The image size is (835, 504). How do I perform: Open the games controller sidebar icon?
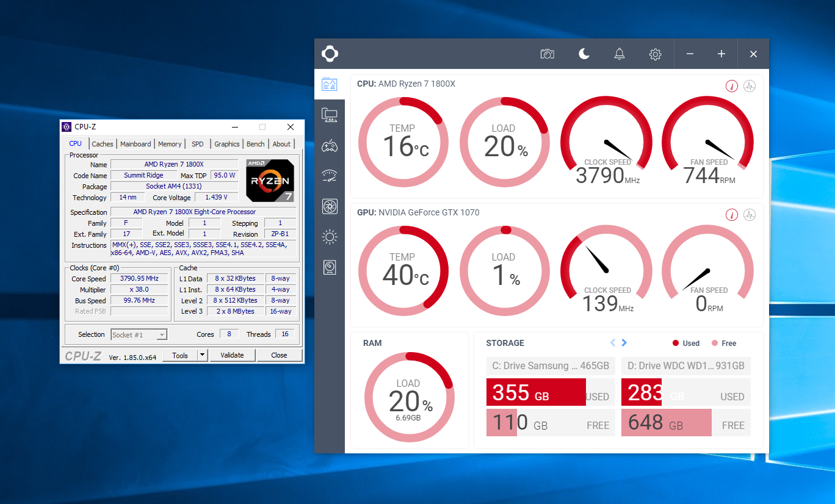[x=330, y=145]
